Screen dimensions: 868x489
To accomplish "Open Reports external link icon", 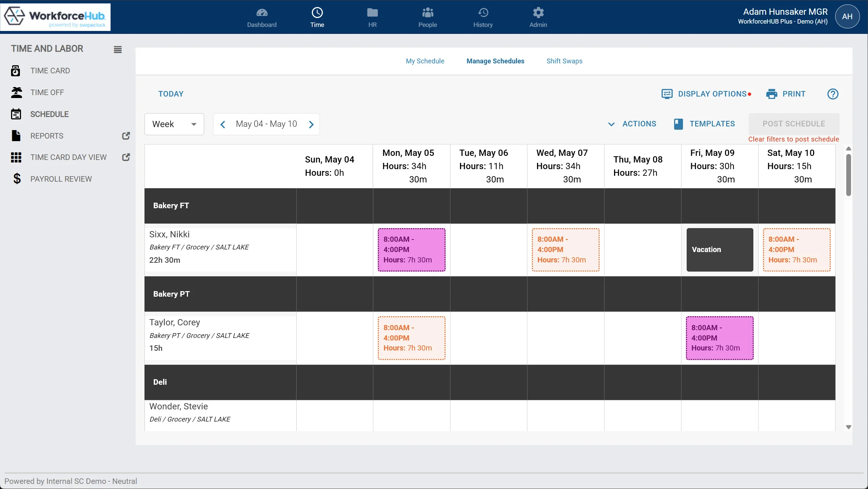I will 126,136.
